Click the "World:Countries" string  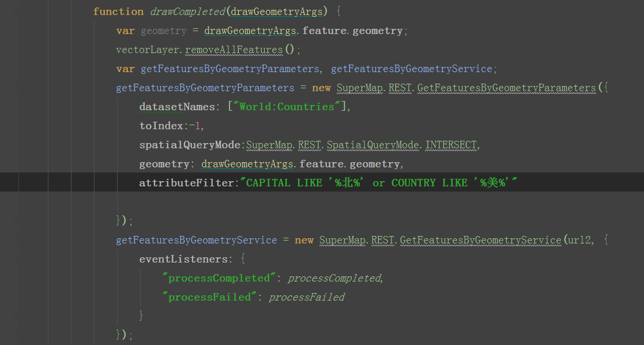[287, 107]
